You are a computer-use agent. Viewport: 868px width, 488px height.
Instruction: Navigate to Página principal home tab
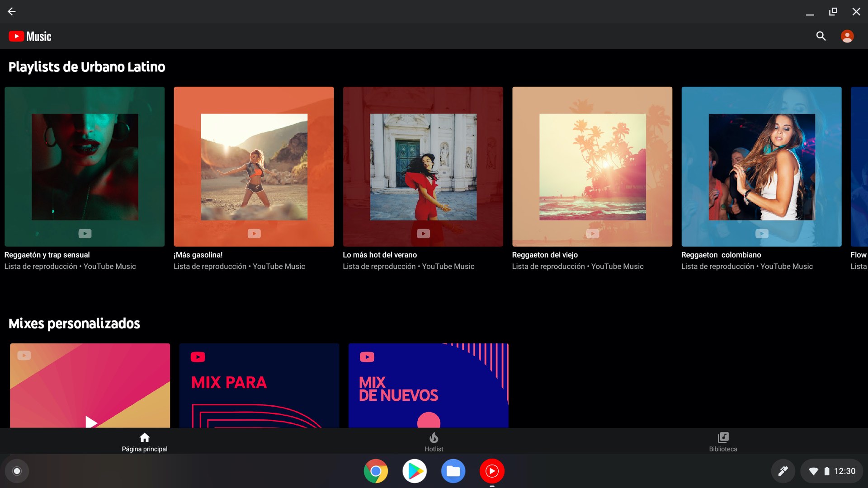coord(144,441)
